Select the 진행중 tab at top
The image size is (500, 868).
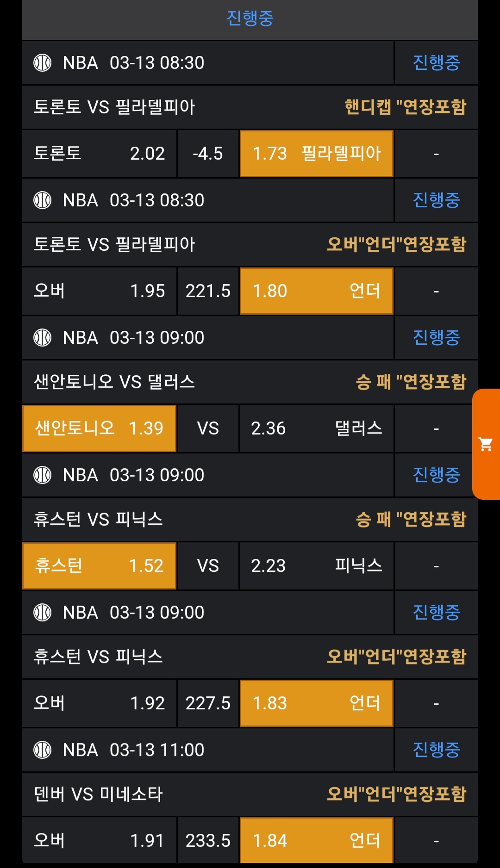[250, 19]
